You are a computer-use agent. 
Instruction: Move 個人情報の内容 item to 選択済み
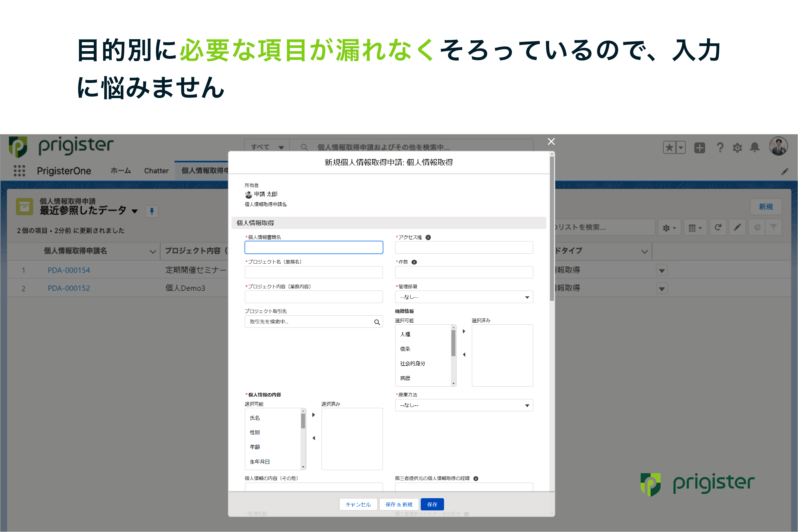[x=314, y=415]
